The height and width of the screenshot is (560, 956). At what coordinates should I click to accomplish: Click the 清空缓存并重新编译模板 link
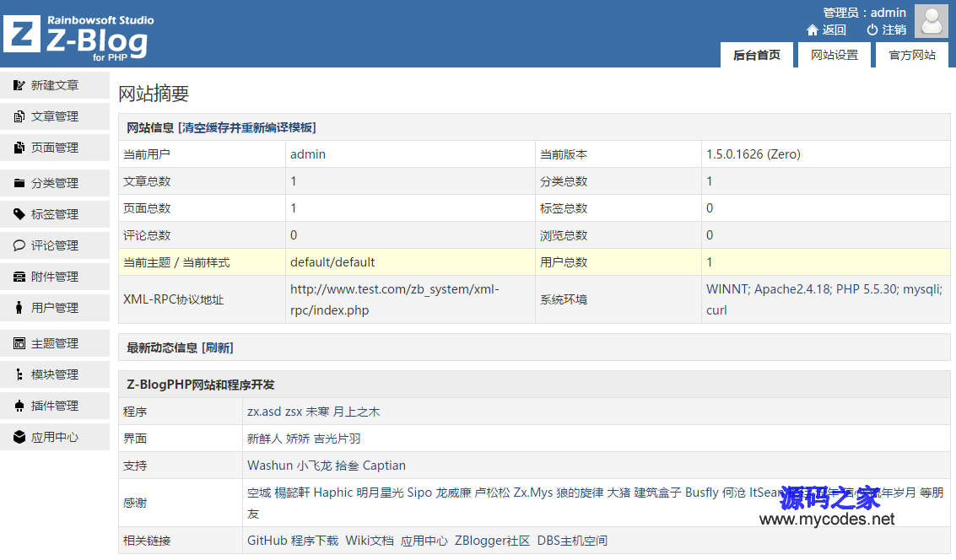[247, 127]
